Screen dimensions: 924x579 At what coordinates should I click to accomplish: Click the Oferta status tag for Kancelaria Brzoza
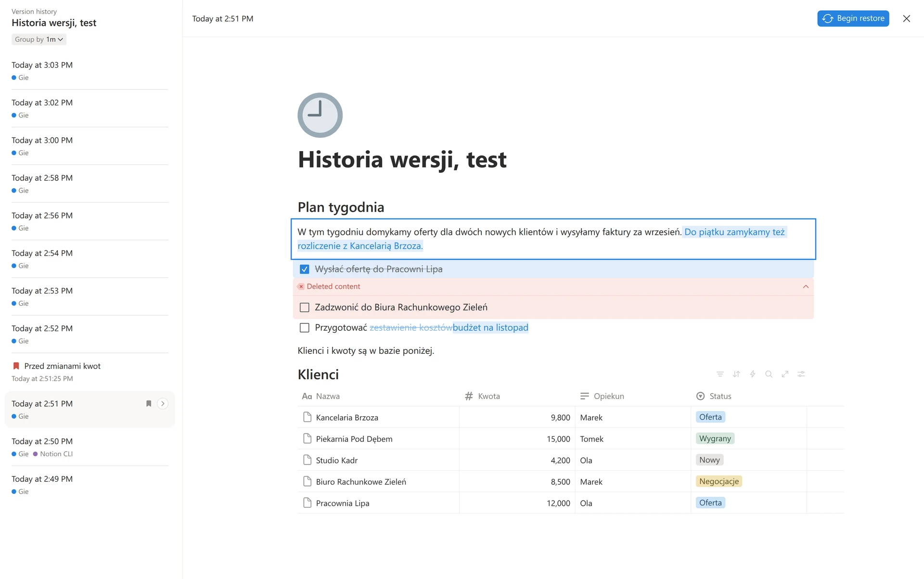coord(710,417)
